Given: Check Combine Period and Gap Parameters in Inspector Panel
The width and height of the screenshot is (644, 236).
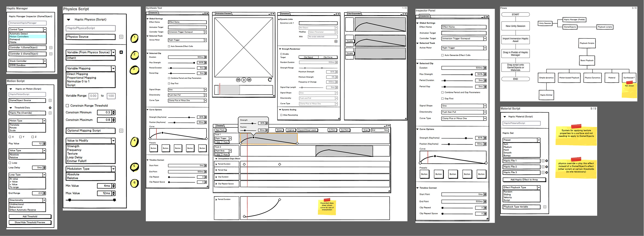Looking at the screenshot, I should (x=443, y=92).
